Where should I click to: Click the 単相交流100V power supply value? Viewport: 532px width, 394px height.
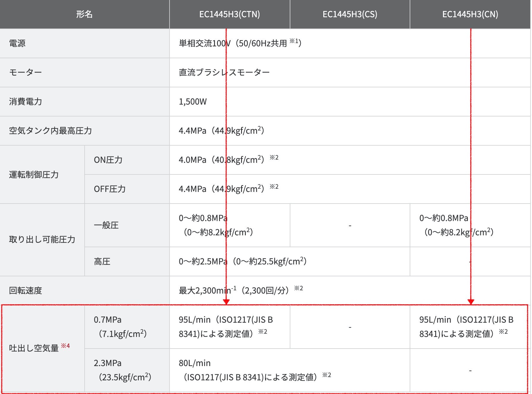(240, 43)
